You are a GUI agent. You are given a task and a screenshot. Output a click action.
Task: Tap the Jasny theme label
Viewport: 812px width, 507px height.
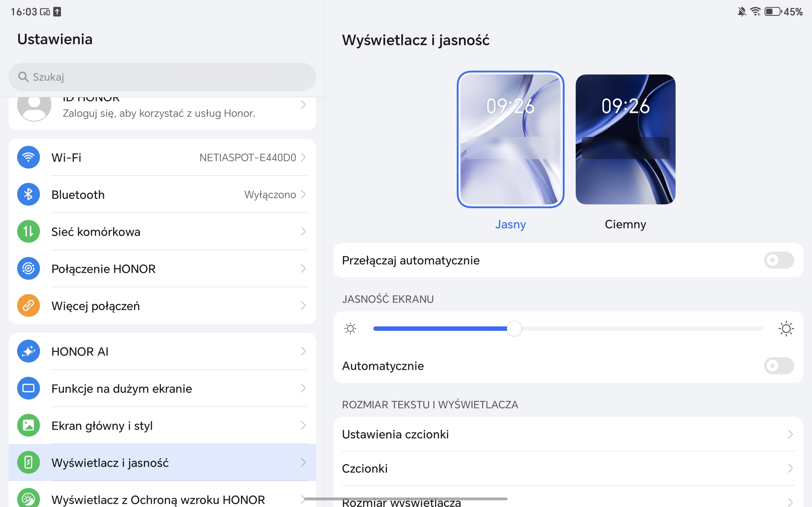[510, 224]
